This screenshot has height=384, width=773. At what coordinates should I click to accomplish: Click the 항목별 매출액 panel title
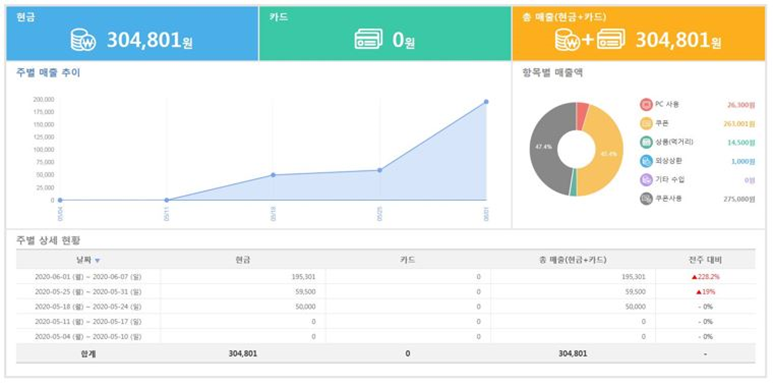(x=553, y=73)
